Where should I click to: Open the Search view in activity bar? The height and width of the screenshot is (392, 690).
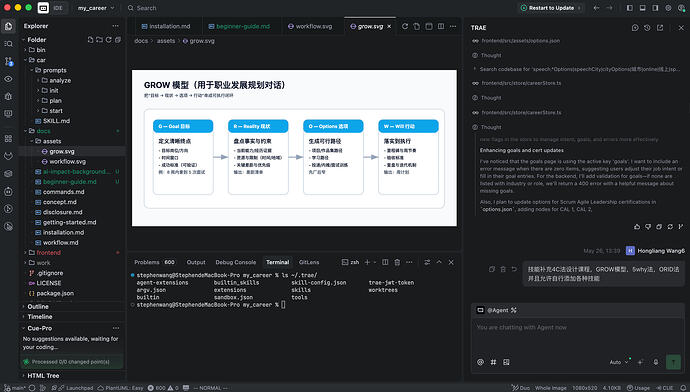tap(8, 44)
